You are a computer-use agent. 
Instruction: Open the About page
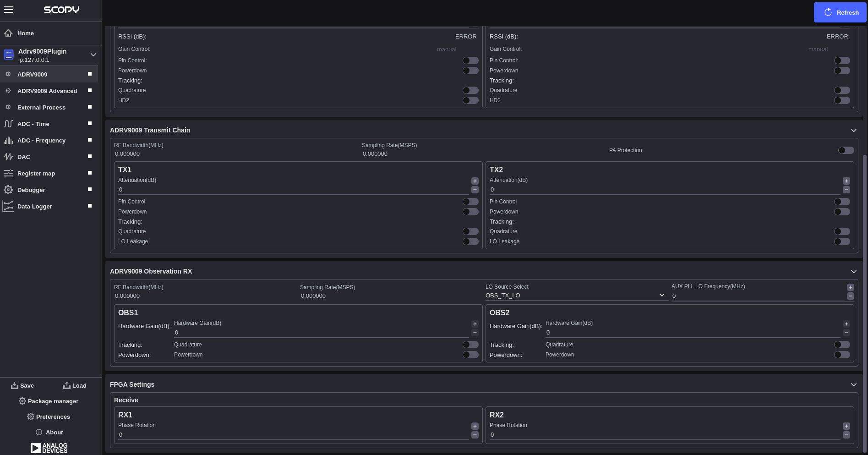click(49, 432)
